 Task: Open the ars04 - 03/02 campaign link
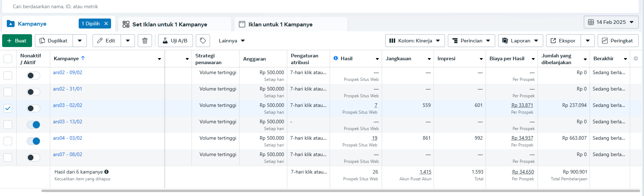pyautogui.click(x=68, y=138)
